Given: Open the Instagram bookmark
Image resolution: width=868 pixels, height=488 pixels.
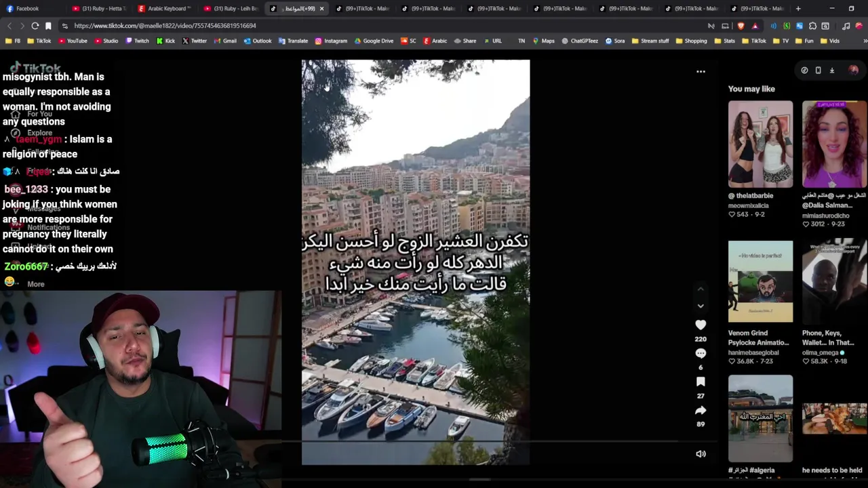Looking at the screenshot, I should 331,41.
